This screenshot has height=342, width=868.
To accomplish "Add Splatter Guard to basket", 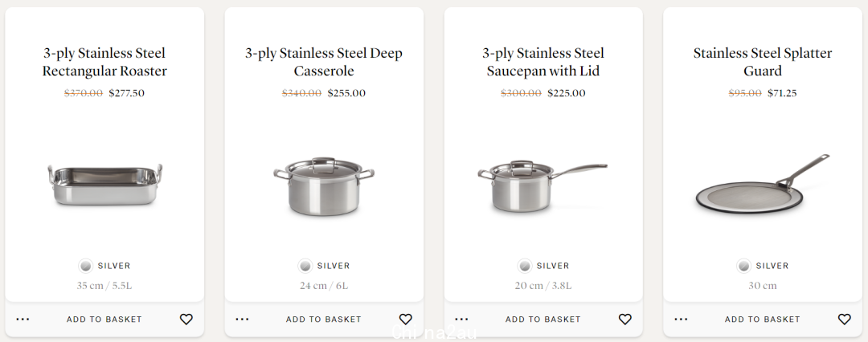I will coord(762,320).
